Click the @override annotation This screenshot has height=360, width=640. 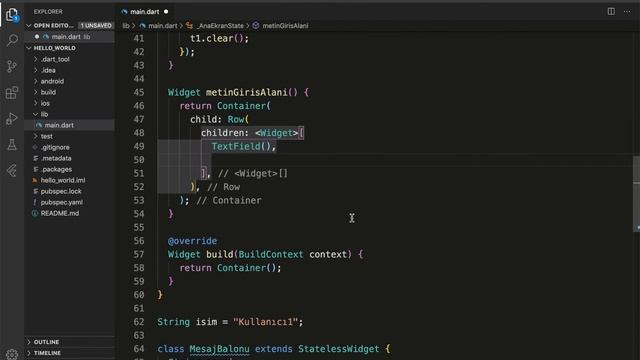tap(193, 241)
